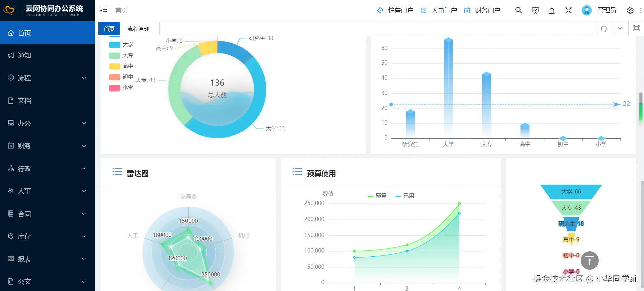Screen dimensions: 644x291
Task: Expand the 行政 sidebar menu
Action: coord(47,169)
